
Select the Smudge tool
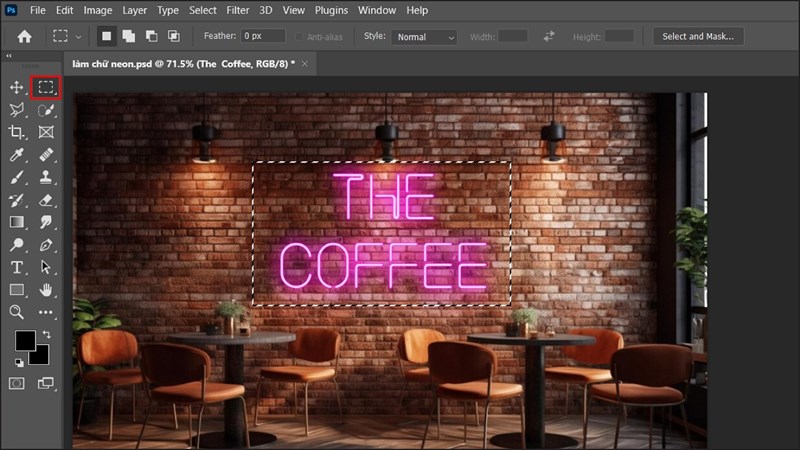[x=46, y=222]
